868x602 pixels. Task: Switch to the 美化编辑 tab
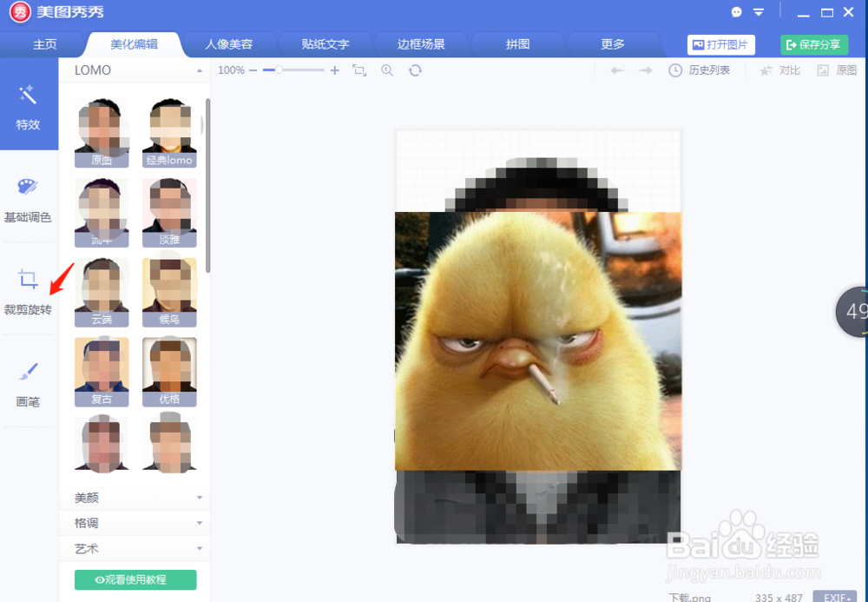[x=134, y=44]
